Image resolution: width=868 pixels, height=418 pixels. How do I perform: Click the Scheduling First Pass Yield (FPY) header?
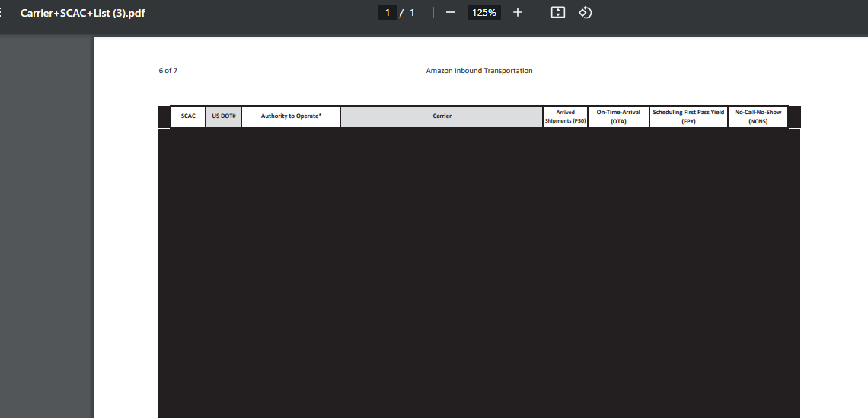(688, 116)
